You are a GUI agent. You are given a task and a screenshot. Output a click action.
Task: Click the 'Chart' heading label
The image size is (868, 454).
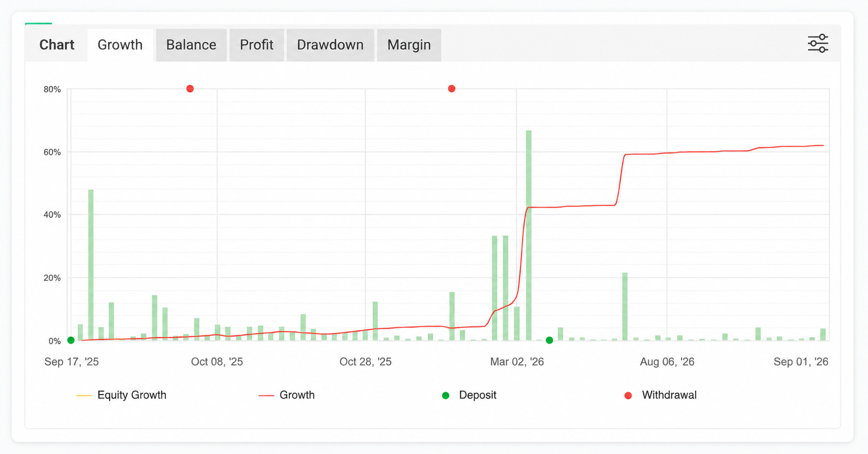pyautogui.click(x=57, y=45)
